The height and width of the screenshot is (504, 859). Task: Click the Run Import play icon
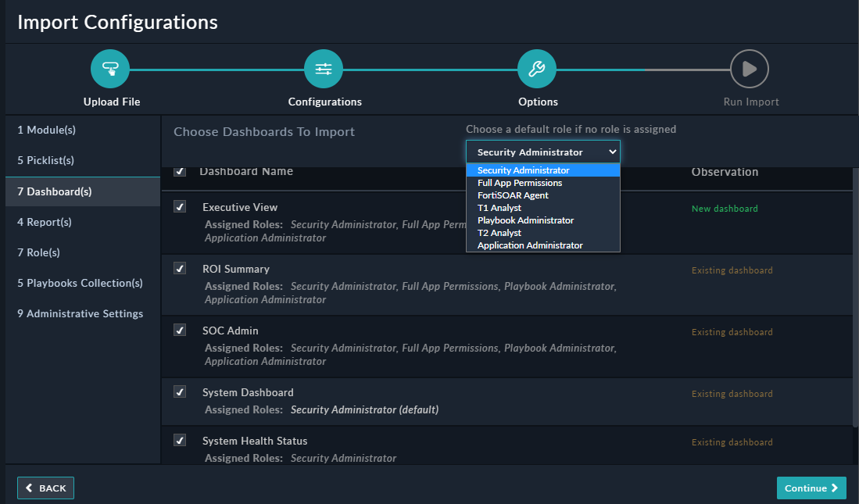[750, 69]
